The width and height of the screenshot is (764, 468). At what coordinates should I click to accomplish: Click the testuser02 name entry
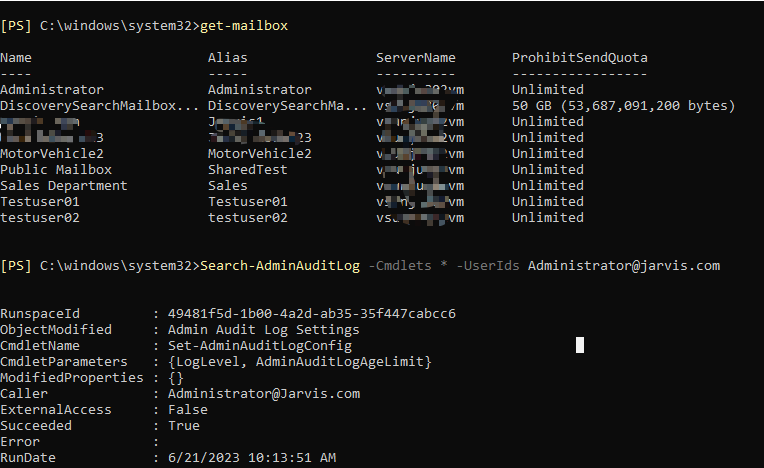40,218
